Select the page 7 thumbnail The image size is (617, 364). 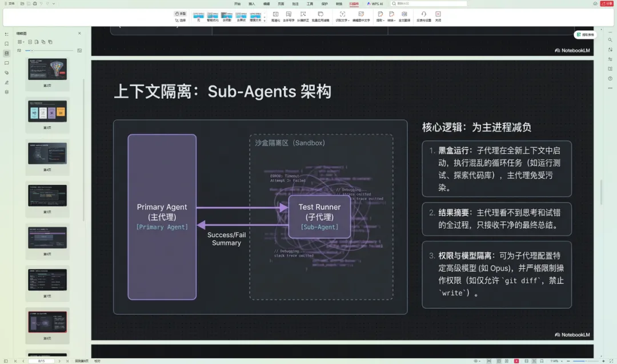tap(47, 280)
